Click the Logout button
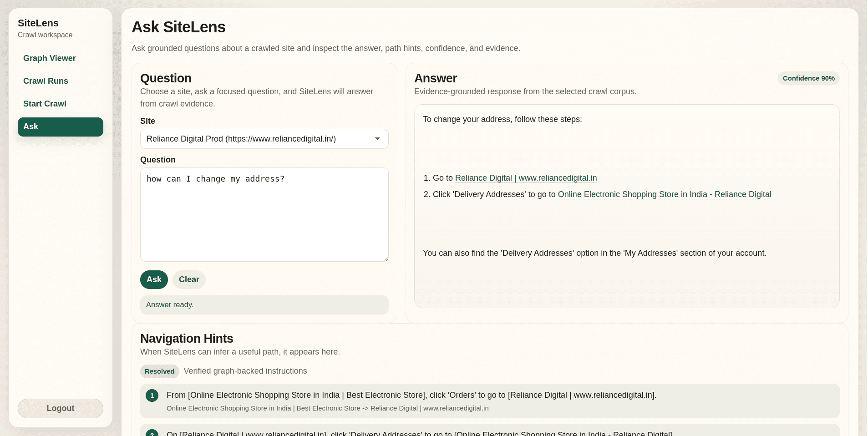 coord(61,408)
